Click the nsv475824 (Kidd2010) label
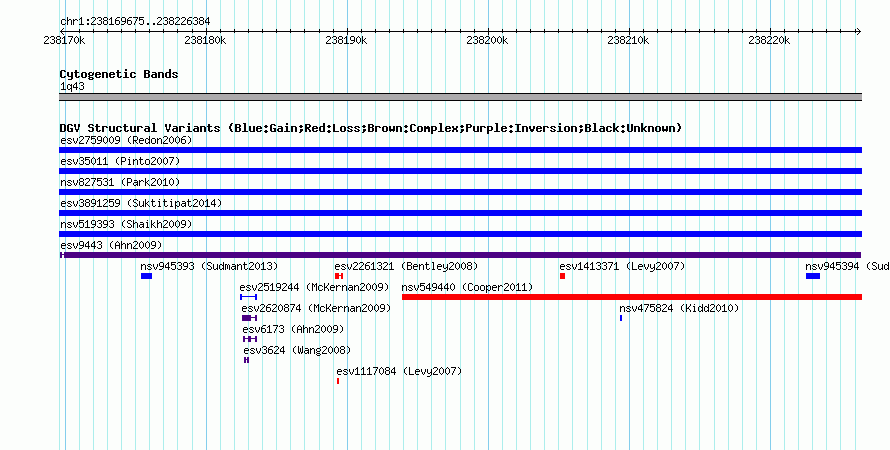This screenshot has height=450, width=890. pyautogui.click(x=679, y=308)
